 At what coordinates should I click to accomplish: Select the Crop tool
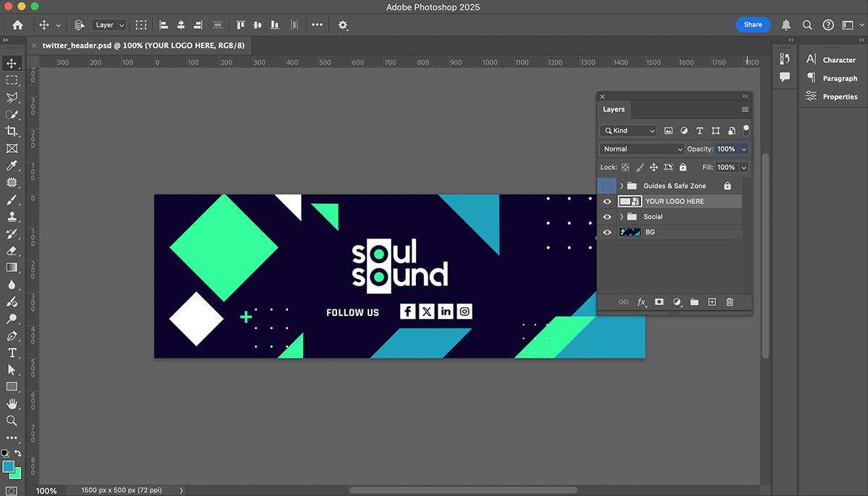point(12,131)
